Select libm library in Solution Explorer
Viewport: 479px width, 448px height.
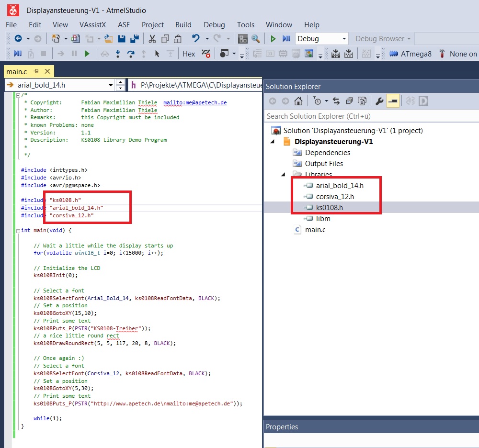click(x=323, y=219)
